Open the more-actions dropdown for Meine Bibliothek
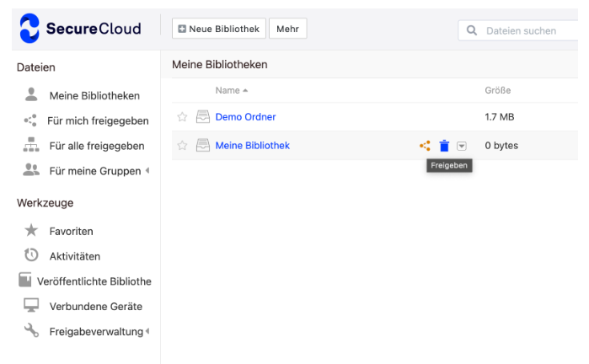Viewport: 589px width, 364px height. point(462,146)
